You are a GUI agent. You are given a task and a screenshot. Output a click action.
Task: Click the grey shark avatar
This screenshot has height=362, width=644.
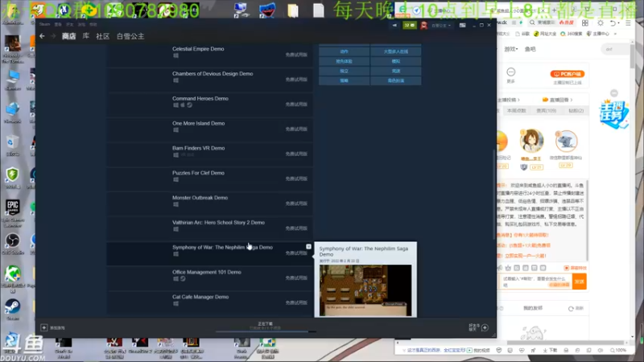[567, 142]
